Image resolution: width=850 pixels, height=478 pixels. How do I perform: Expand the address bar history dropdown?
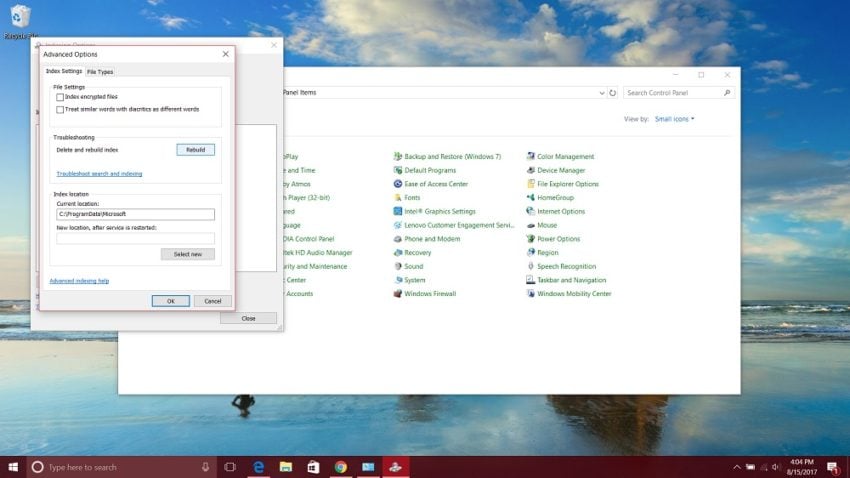[601, 93]
